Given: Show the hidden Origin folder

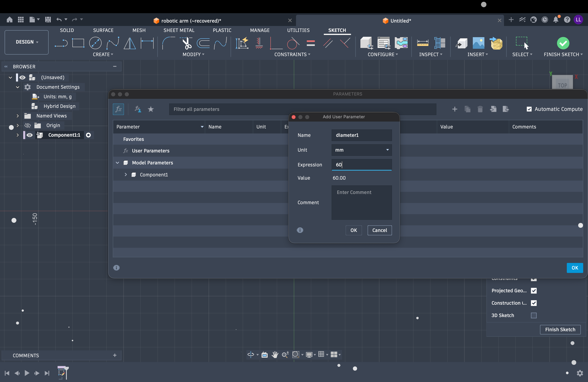Looking at the screenshot, I should click(28, 125).
